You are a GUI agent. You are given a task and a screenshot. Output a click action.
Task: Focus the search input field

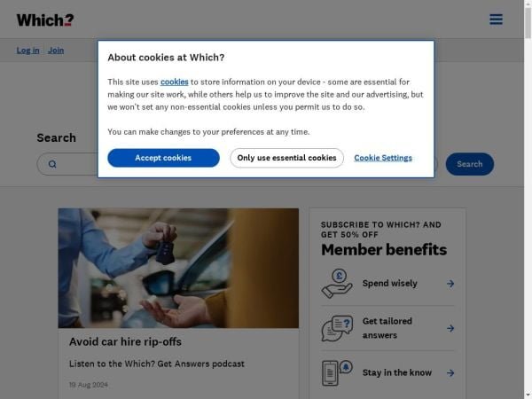[x=237, y=164]
